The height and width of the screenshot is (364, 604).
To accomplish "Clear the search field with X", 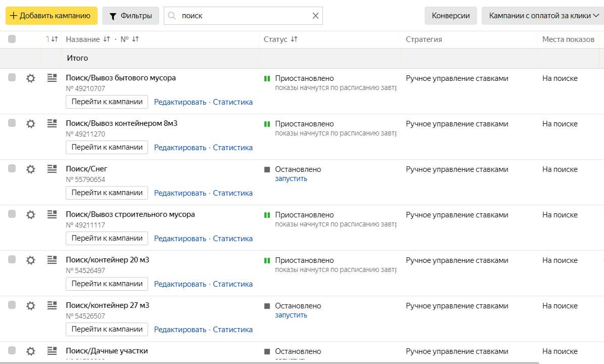I will click(315, 16).
